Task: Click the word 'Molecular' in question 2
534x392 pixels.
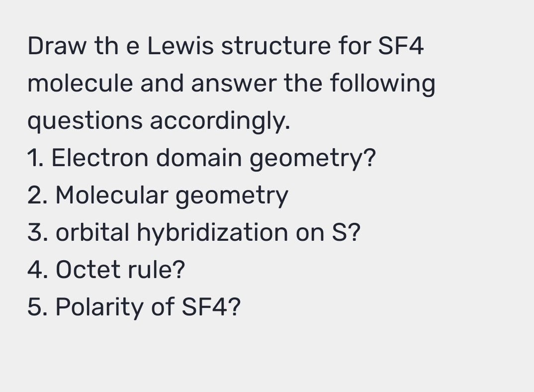Action: 112,195
